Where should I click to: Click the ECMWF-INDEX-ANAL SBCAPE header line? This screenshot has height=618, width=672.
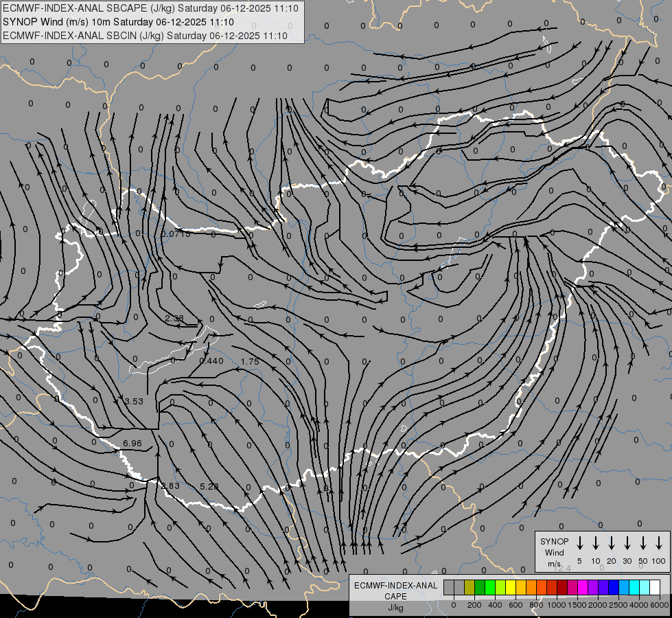click(x=150, y=8)
